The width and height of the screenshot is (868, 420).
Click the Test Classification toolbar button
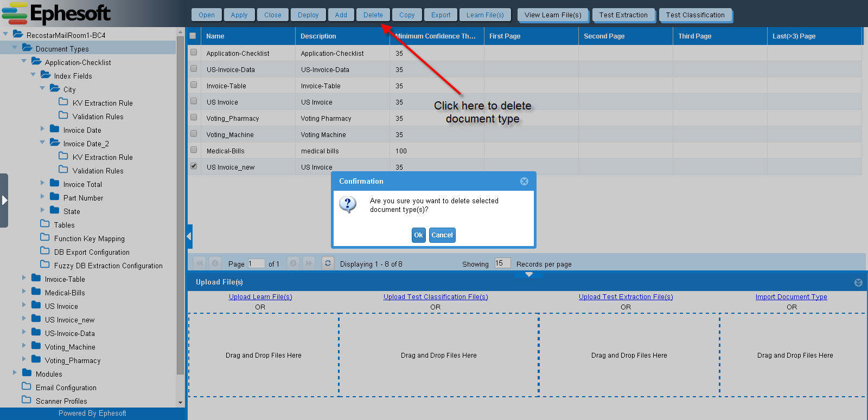[x=695, y=15]
